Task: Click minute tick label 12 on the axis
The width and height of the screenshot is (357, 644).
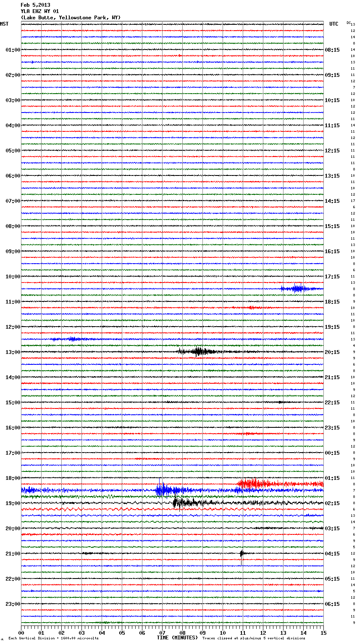Action: coord(263,633)
